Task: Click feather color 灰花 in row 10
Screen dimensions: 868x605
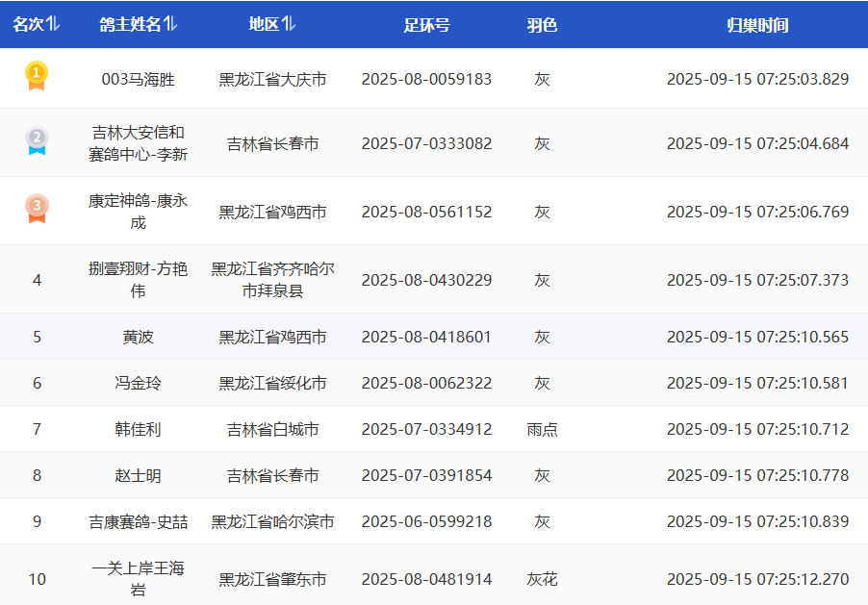Action: 542,579
